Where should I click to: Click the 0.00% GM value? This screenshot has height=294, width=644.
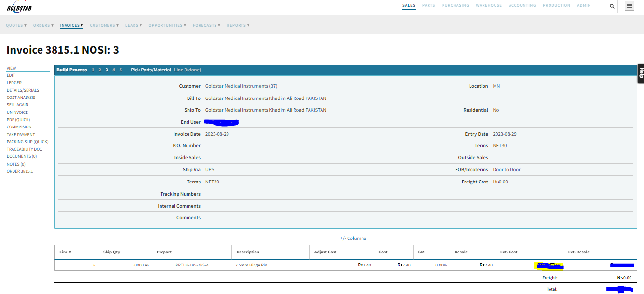[x=441, y=265]
